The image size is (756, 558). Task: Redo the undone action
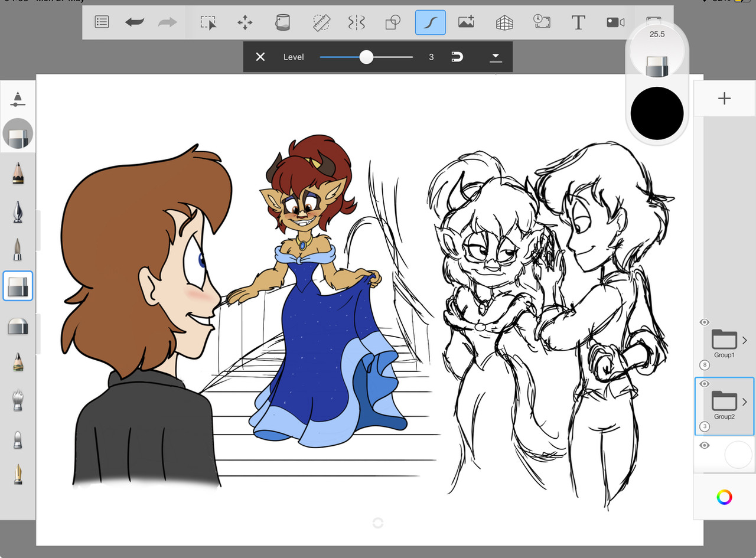(x=168, y=22)
